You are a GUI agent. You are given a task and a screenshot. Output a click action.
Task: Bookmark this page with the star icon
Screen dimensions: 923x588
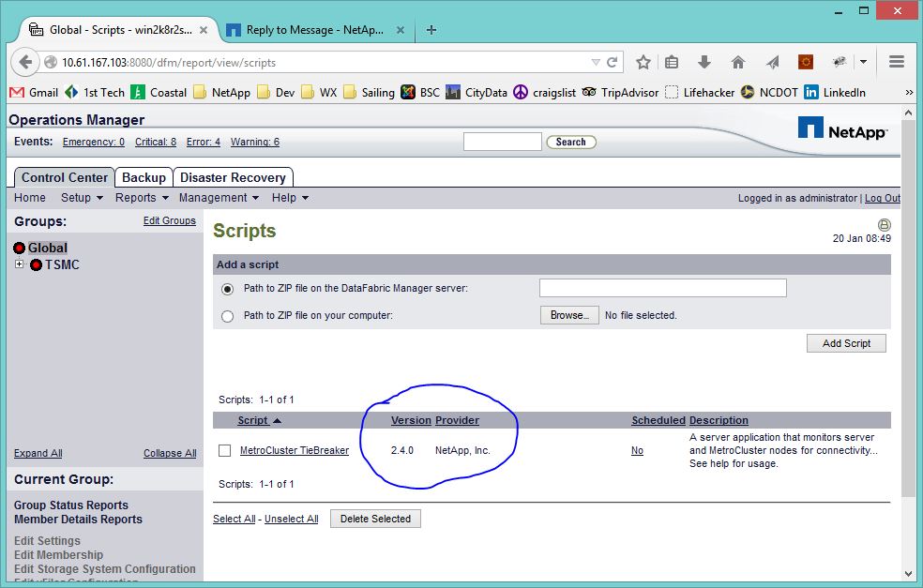(643, 63)
